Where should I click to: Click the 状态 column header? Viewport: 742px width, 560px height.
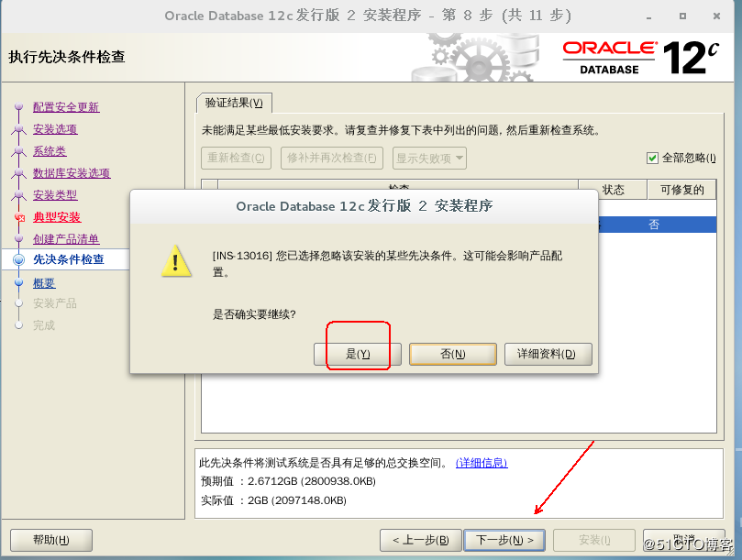coord(613,190)
